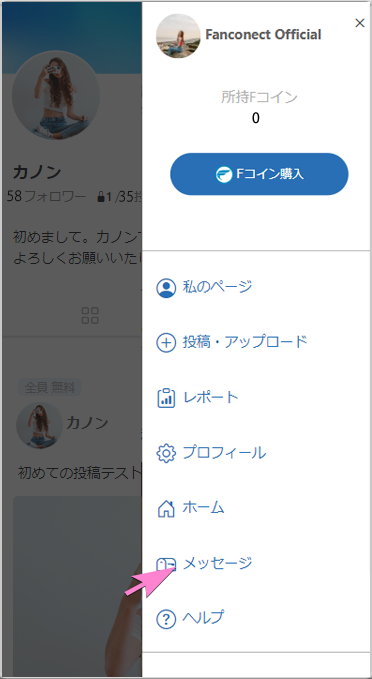
Task: Click the plus icon for 投稿・アップロード
Action: pos(166,343)
